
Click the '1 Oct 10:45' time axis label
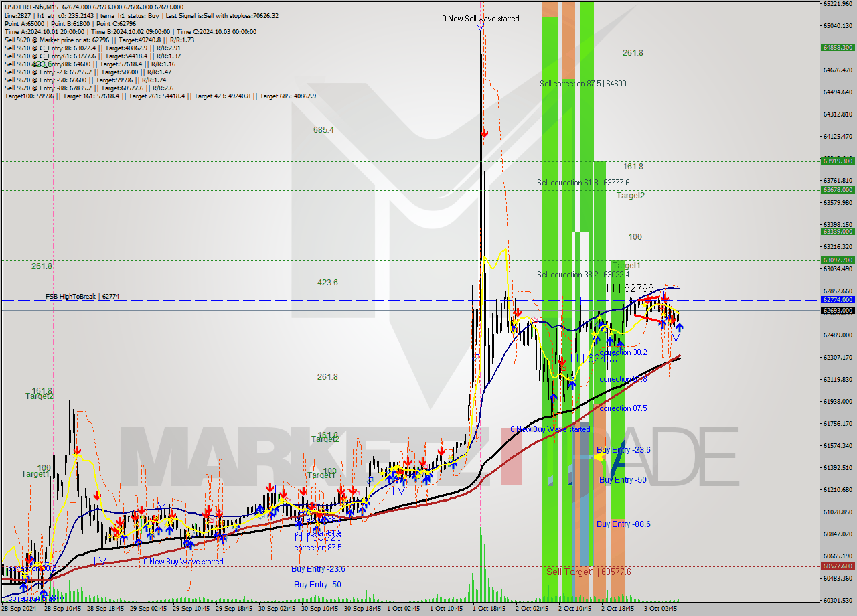tap(446, 609)
